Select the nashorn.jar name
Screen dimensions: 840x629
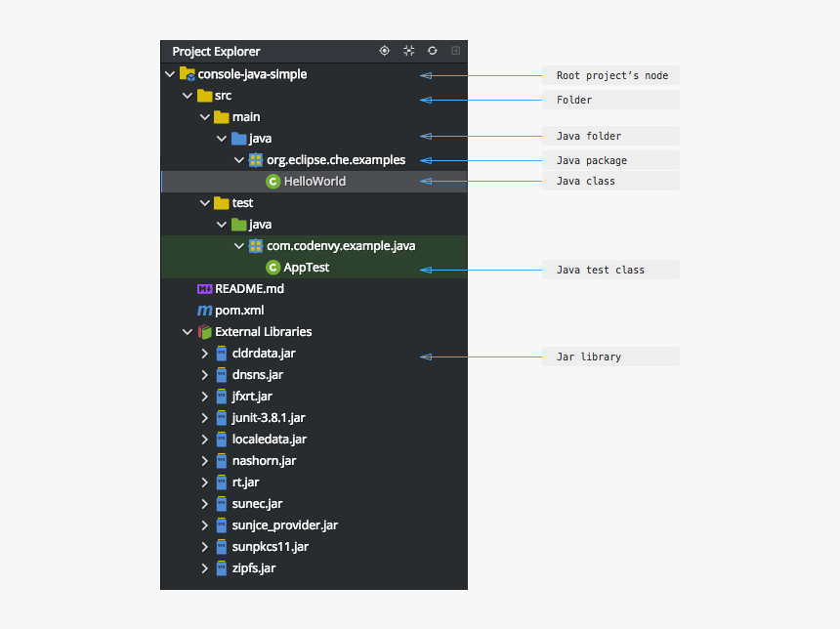click(x=264, y=461)
